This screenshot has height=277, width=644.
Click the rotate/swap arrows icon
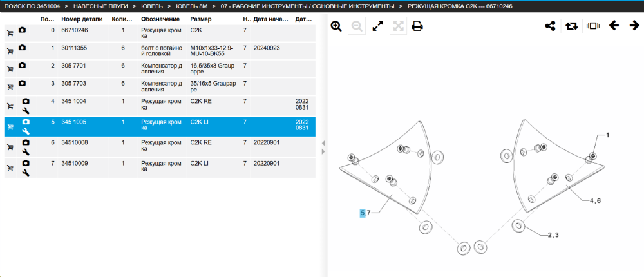coord(571,26)
